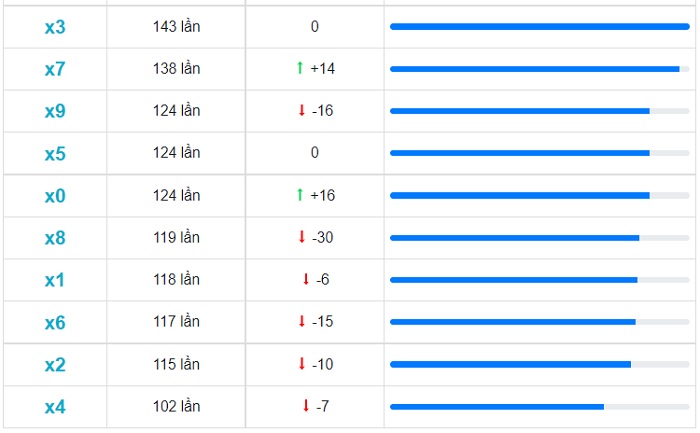Viewport: 700px width, 433px height.
Task: Click the x8 frequency progress bar
Action: point(514,238)
